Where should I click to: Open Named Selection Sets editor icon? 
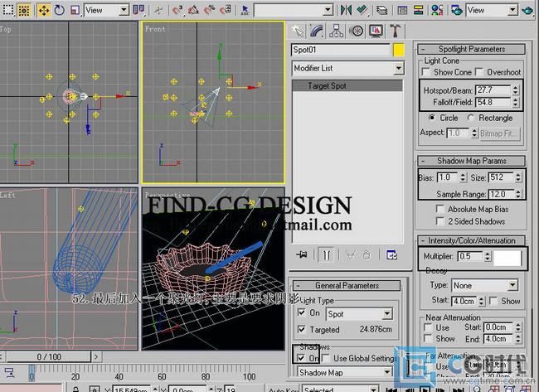coord(245,10)
